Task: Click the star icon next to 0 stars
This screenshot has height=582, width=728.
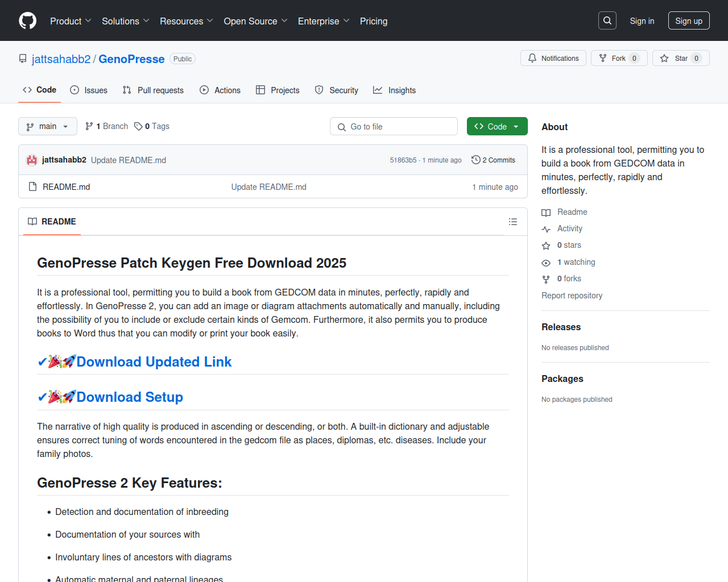Action: pyautogui.click(x=546, y=246)
